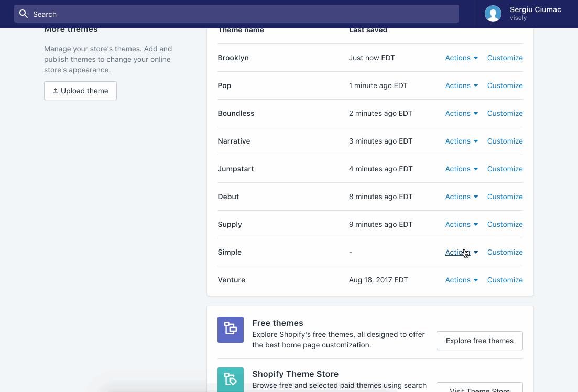
Task: Customize the Brooklyn theme
Action: point(505,58)
